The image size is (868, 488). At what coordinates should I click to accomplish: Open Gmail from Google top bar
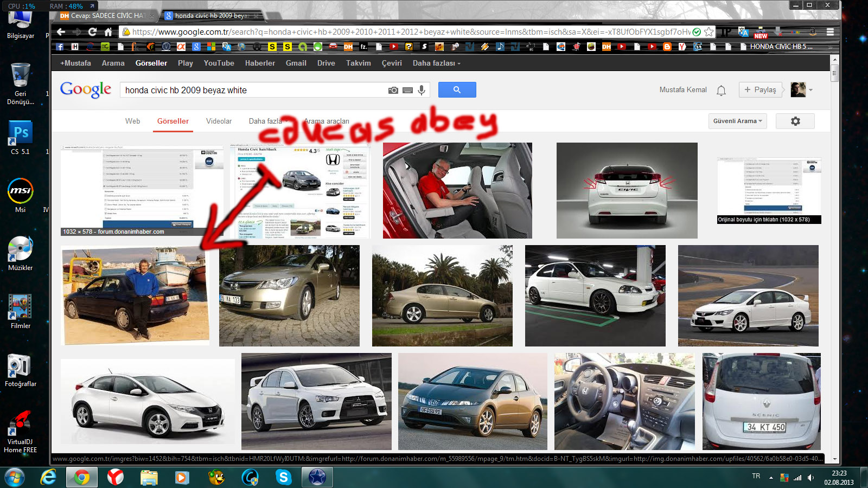point(296,63)
